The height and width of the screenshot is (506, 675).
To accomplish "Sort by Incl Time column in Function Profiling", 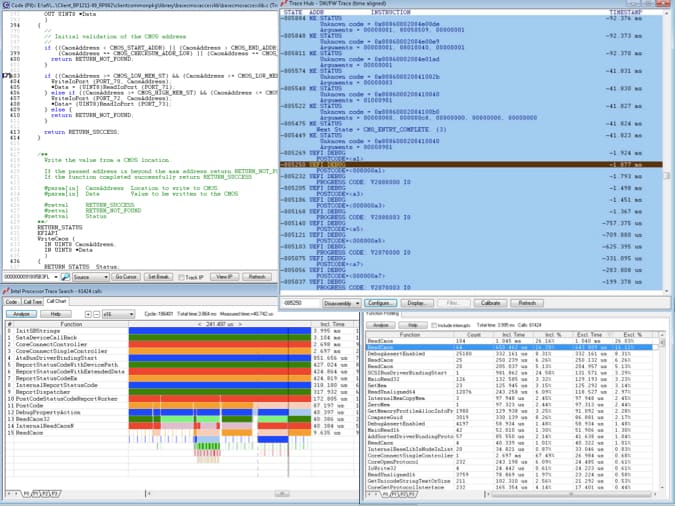I will pyautogui.click(x=513, y=335).
